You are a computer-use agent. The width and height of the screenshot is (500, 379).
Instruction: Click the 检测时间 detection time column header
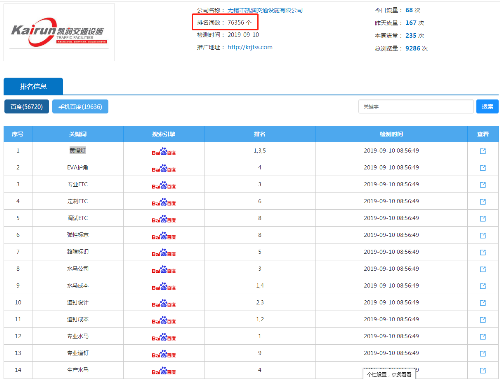point(391,134)
